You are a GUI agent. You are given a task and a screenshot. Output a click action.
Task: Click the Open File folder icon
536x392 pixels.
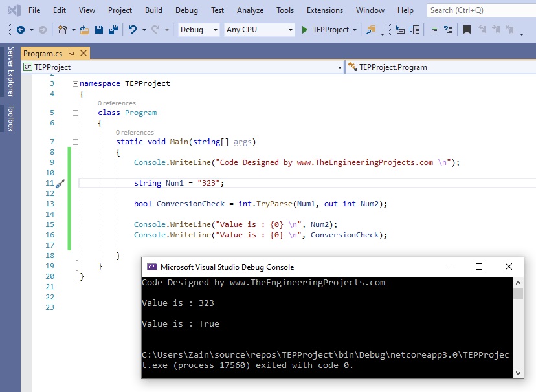click(85, 30)
